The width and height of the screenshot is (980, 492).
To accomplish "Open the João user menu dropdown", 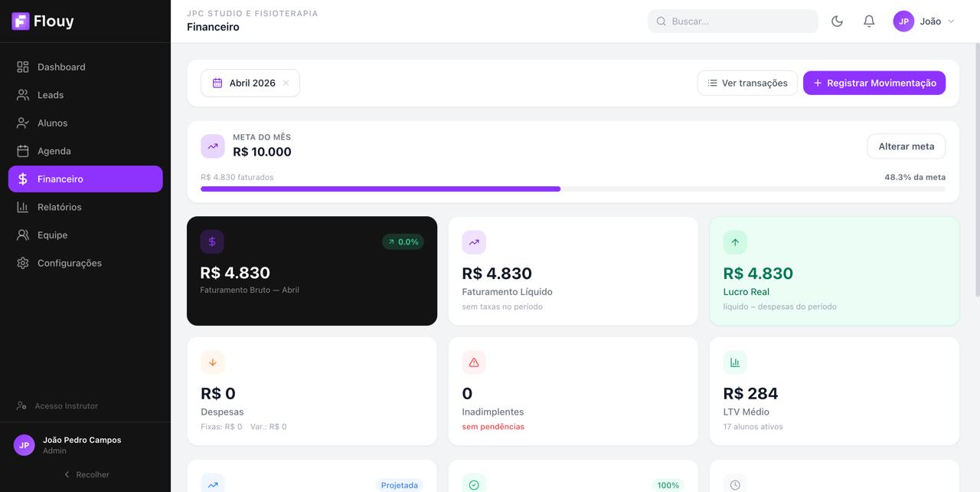I will 924,21.
